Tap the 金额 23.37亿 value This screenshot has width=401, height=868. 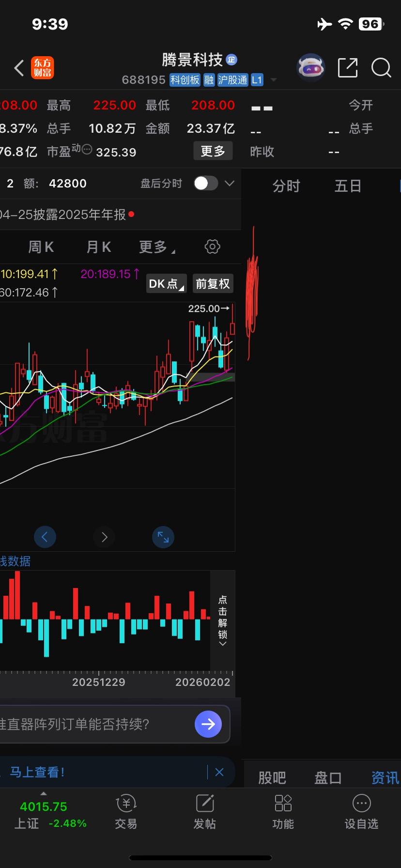coord(211,128)
